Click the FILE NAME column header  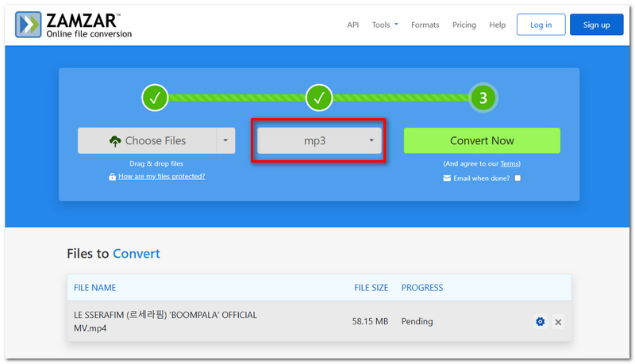(x=94, y=288)
